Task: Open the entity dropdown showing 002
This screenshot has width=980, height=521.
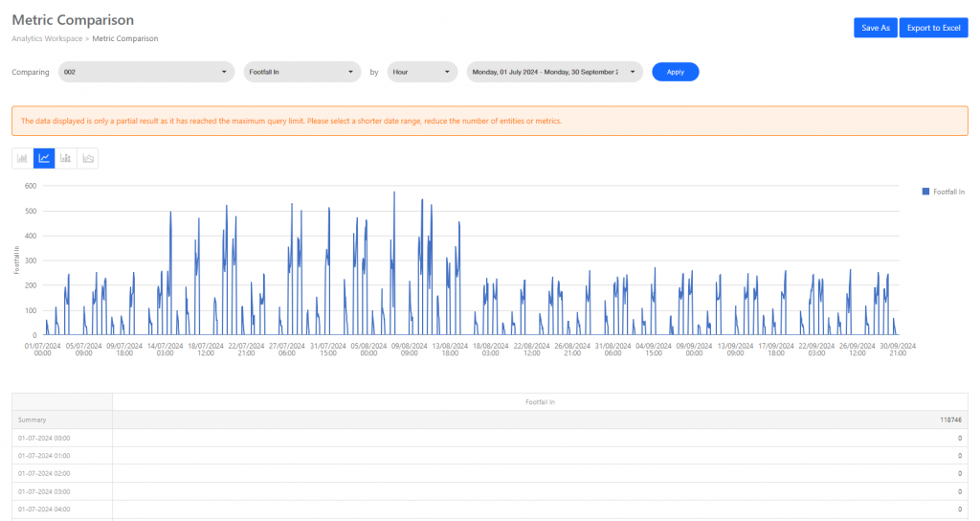Action: tap(145, 72)
